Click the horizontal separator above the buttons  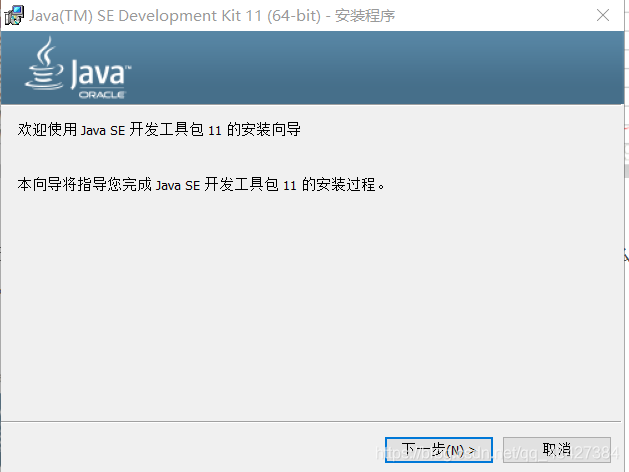click(311, 421)
